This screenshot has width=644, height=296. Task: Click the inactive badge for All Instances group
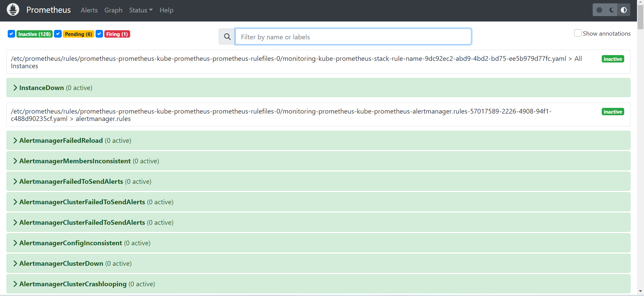coord(613,59)
